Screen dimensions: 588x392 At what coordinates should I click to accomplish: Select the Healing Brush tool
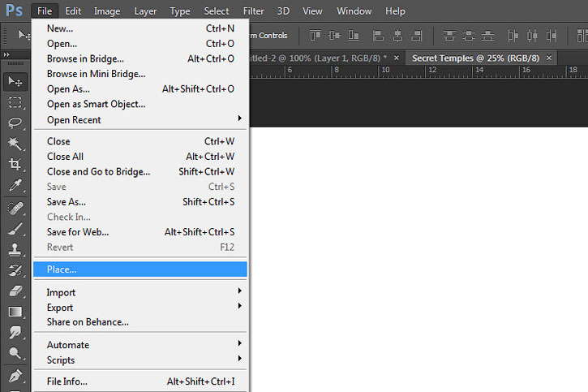(x=15, y=209)
